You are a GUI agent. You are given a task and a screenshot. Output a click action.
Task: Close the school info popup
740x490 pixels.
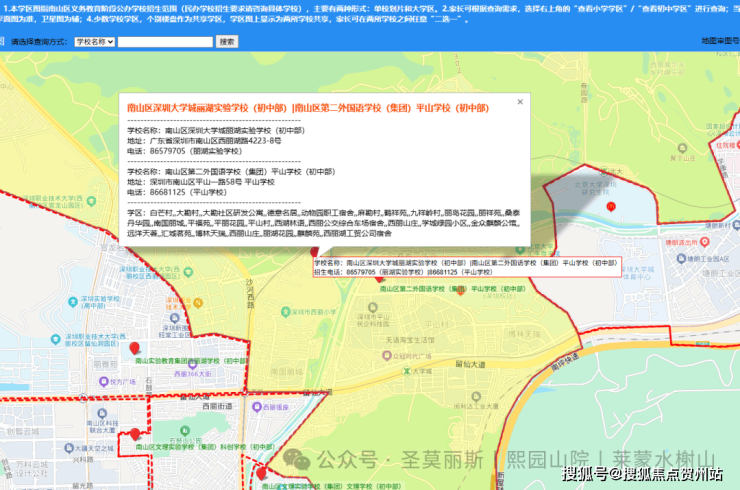520,101
